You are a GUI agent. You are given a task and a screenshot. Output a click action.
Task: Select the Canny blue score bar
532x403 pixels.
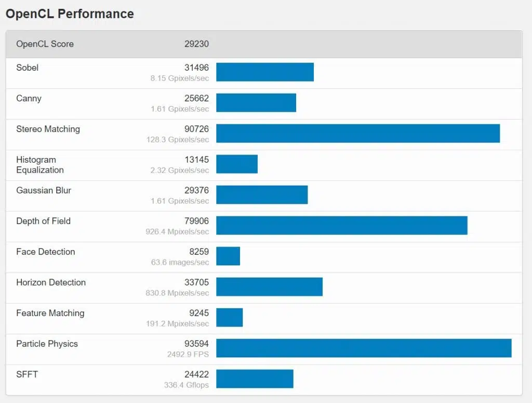pyautogui.click(x=256, y=102)
